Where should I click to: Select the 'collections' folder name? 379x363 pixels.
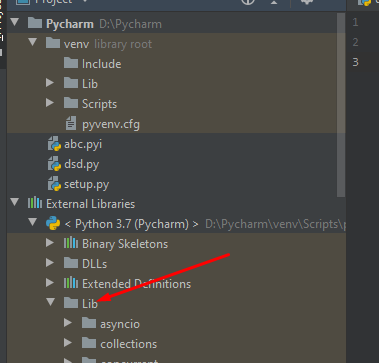129,344
